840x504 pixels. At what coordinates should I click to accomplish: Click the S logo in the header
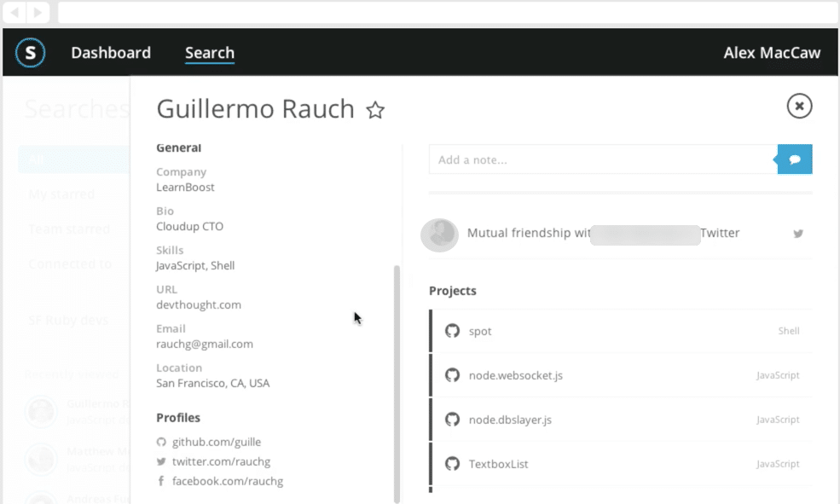tap(31, 53)
